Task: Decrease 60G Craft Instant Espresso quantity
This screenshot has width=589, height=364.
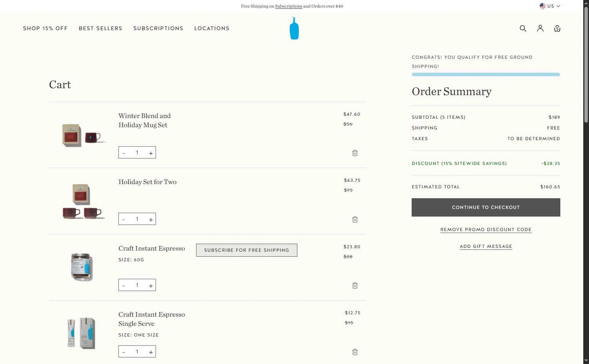Action: [x=123, y=285]
